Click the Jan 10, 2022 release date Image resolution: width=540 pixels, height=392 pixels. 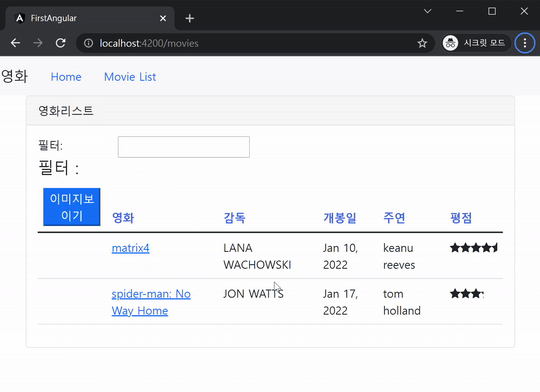(x=341, y=256)
